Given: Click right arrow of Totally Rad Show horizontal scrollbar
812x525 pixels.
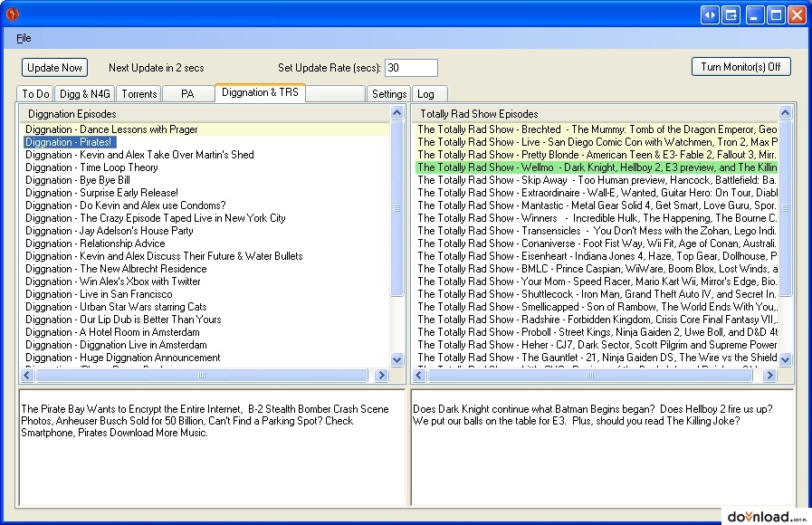Looking at the screenshot, I should pos(769,376).
